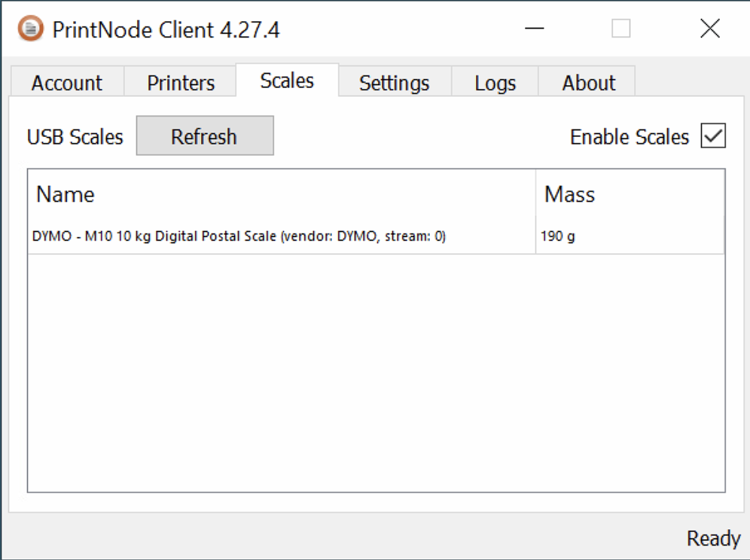Toggle the Enable Scales checkbox
Image resolution: width=750 pixels, height=560 pixels.
[x=713, y=135]
